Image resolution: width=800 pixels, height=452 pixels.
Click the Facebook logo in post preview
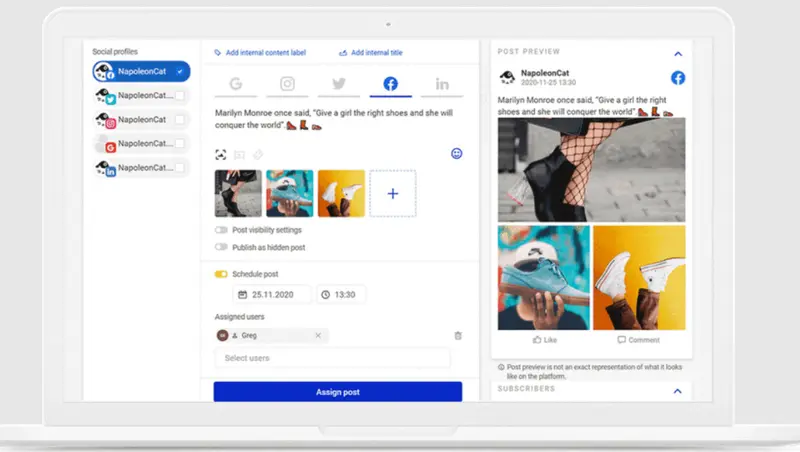678,78
